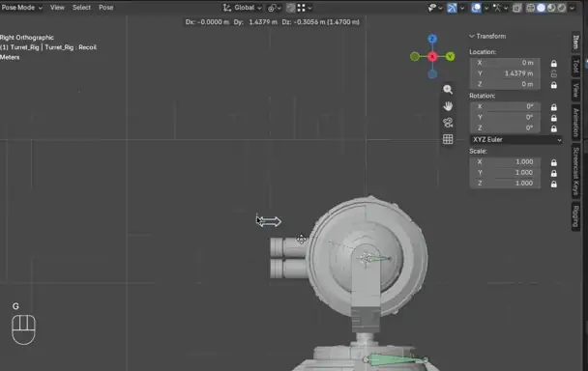This screenshot has height=371, width=588.
Task: Open the gizmo options dropdown arrow
Action: (x=462, y=8)
